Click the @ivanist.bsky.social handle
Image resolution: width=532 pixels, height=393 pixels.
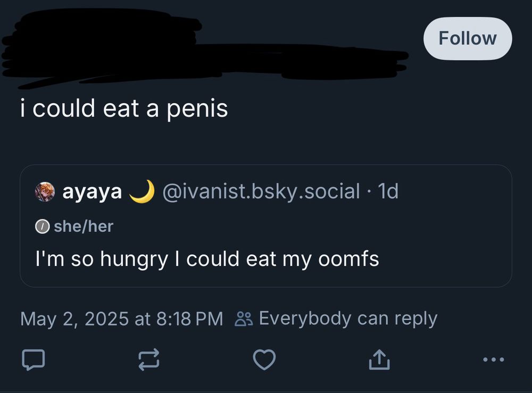pyautogui.click(x=260, y=191)
